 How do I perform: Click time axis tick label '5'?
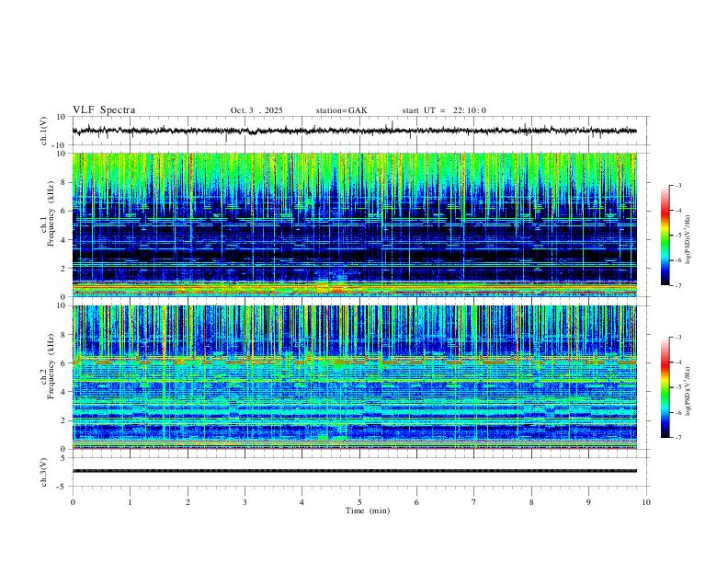(x=359, y=502)
